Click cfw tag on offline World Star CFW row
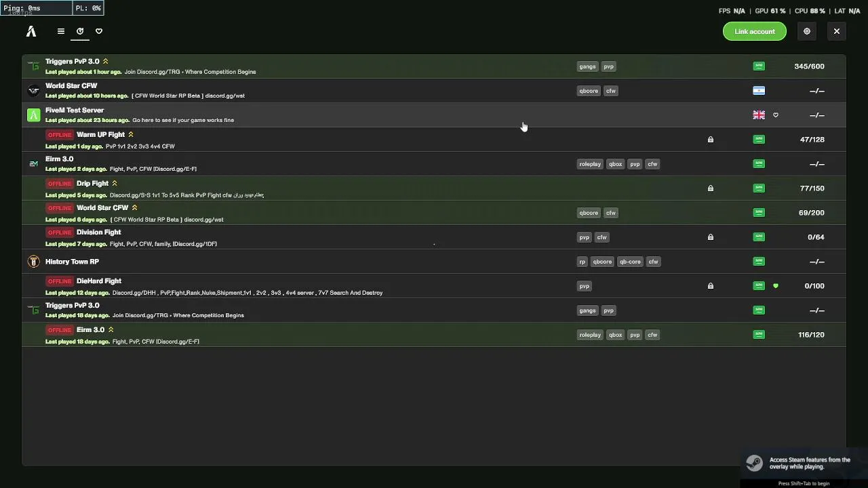Image resolution: width=868 pixels, height=488 pixels. [611, 213]
